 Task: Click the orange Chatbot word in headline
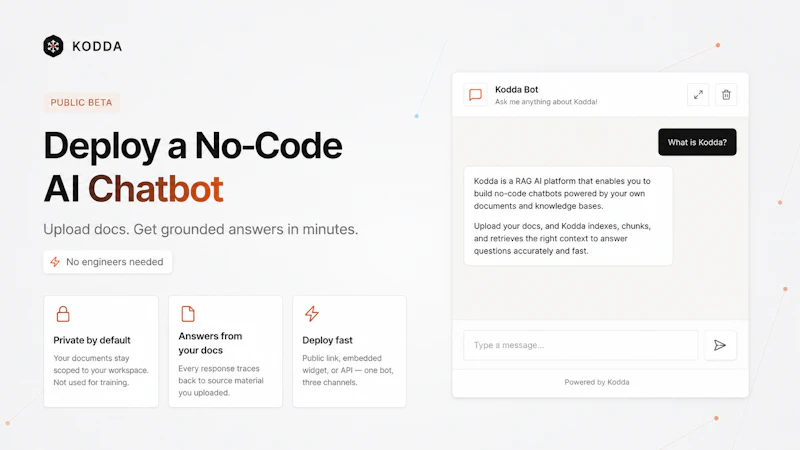[156, 189]
